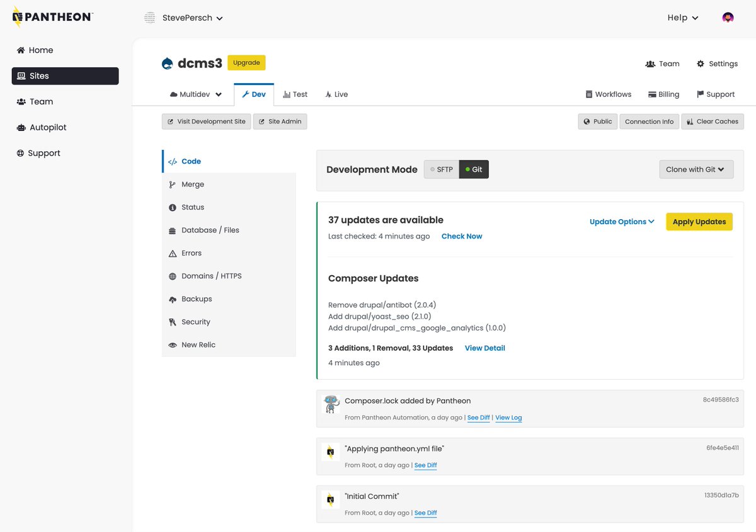This screenshot has width=756, height=532.
Task: Open the Database / Files section
Action: (x=229, y=230)
